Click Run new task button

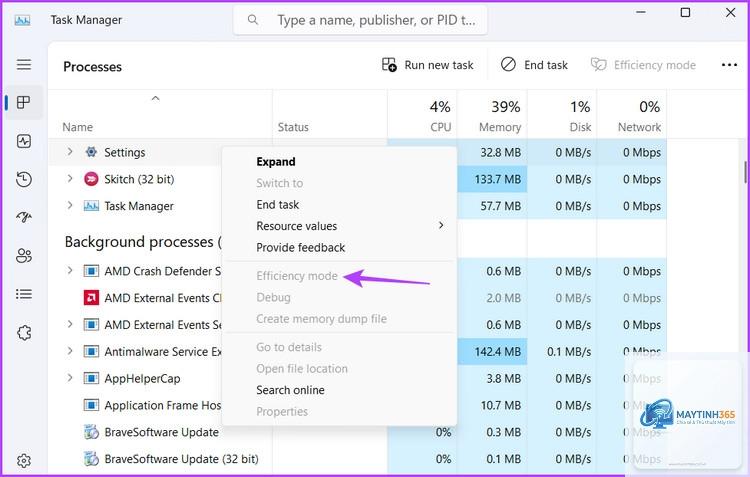[428, 65]
